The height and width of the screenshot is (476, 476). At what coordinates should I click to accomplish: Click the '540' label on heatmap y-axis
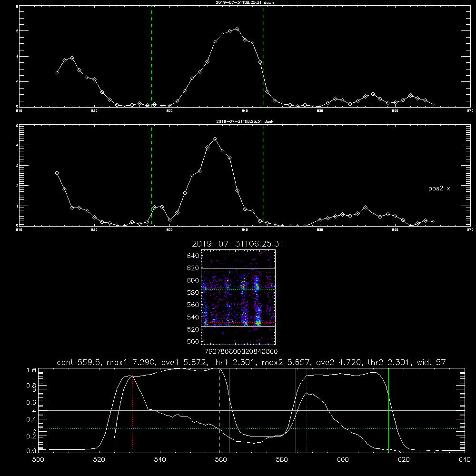coord(193,317)
